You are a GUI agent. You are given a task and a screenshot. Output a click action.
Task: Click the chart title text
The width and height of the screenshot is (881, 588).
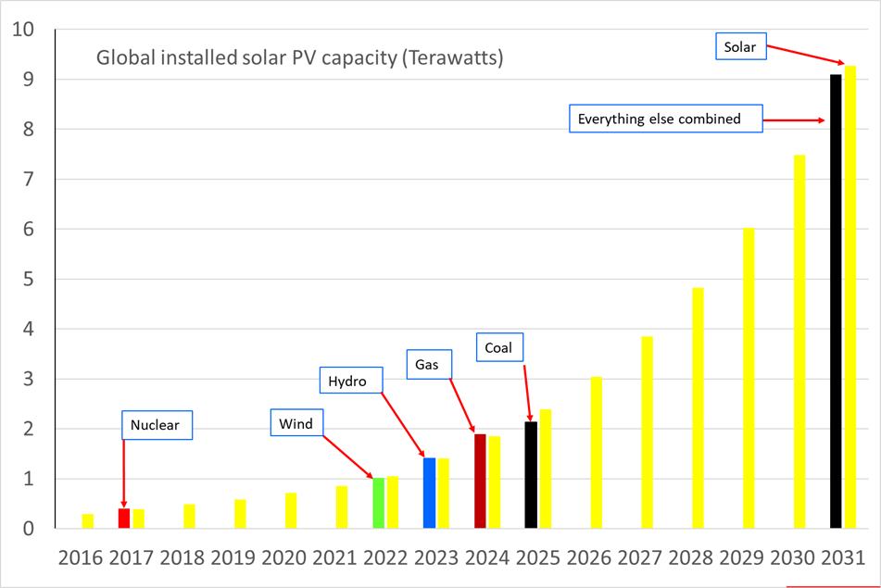coord(299,57)
